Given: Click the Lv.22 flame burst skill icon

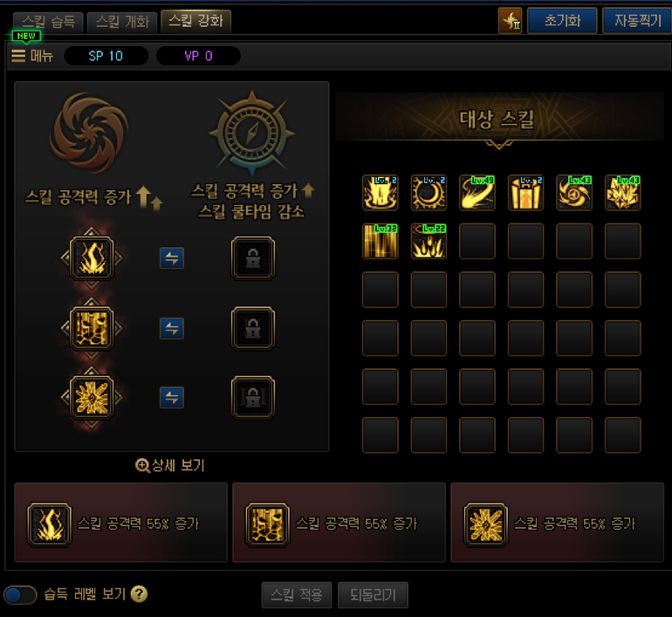Looking at the screenshot, I should tap(429, 241).
